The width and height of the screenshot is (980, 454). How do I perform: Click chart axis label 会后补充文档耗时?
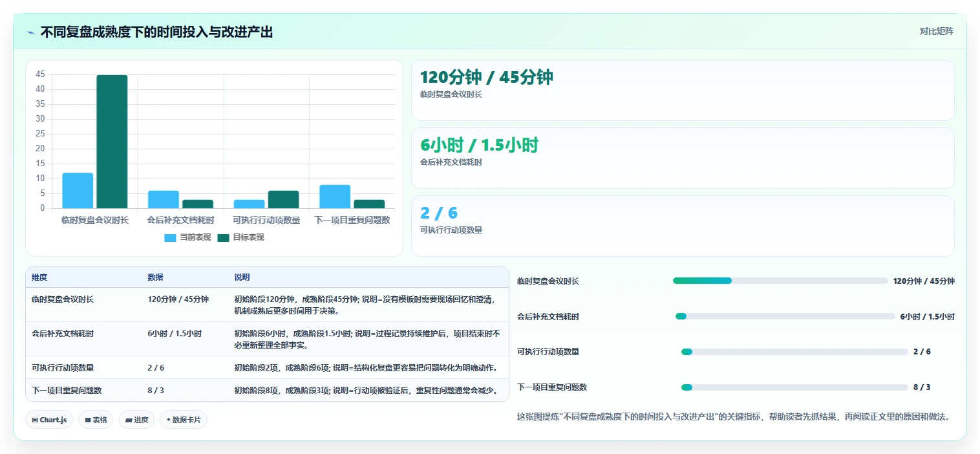coord(180,220)
